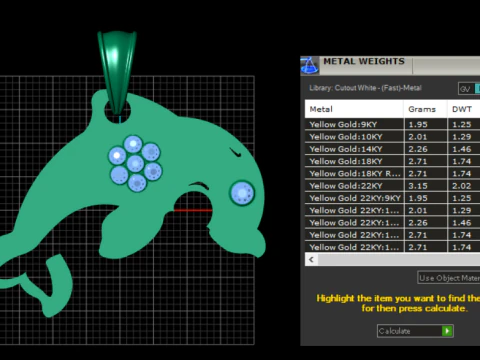Click the Metal Weights scale icon
This screenshot has height=360, width=480.
(x=310, y=65)
